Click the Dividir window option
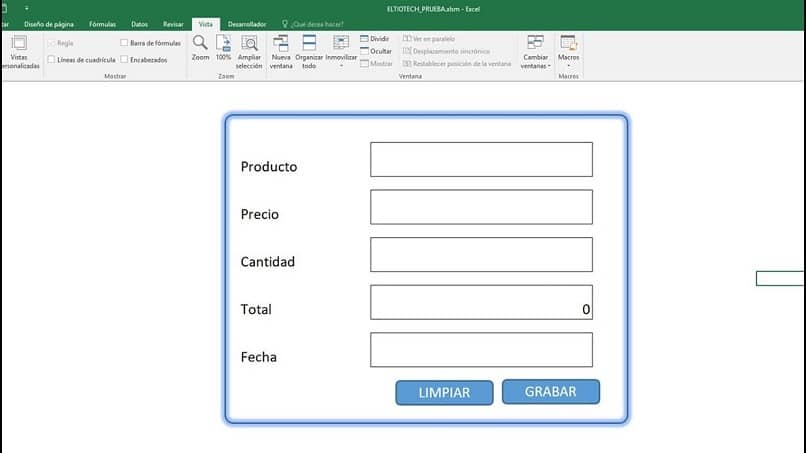806x453 pixels. point(375,39)
